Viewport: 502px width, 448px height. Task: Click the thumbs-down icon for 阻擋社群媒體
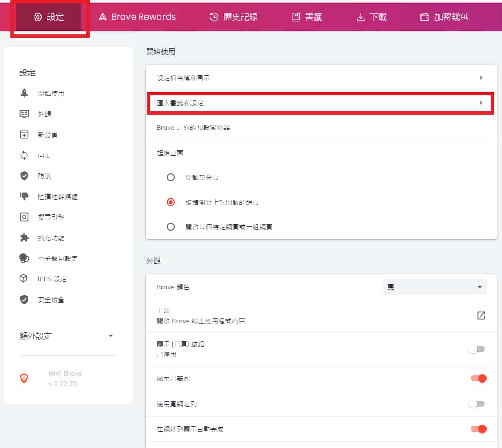point(24,196)
